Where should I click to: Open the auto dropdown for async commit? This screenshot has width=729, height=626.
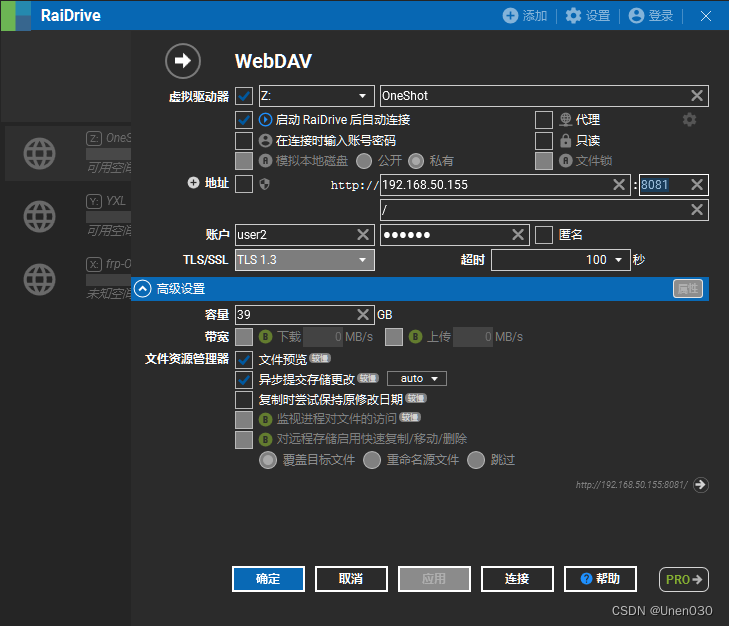pyautogui.click(x=417, y=379)
